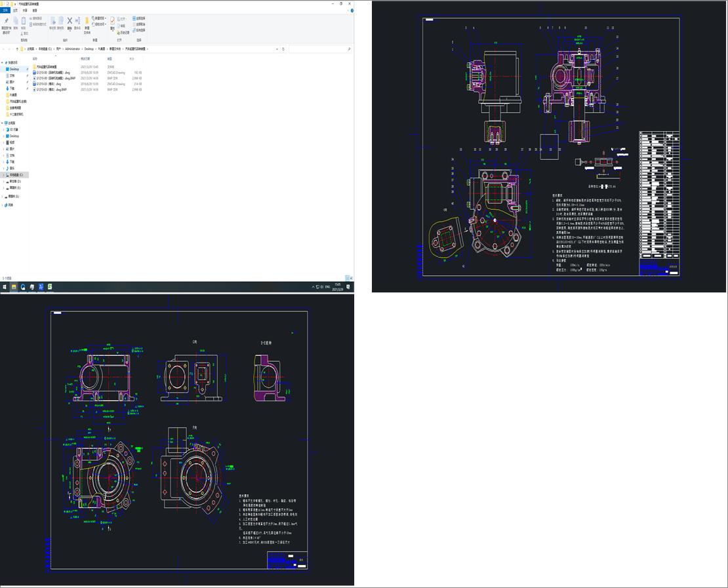Select Downloads under Quick access
Viewport: 728px width, 588px height.
tap(10, 88)
